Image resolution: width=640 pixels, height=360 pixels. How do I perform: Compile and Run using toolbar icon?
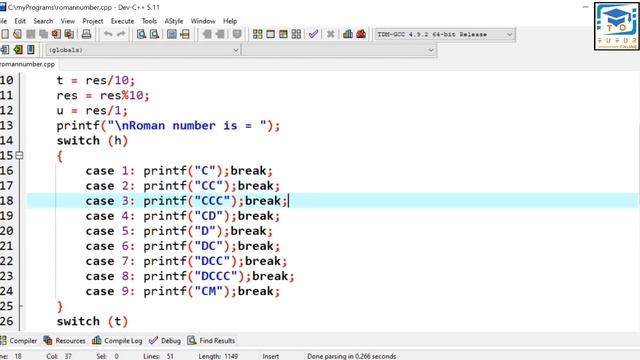283,34
